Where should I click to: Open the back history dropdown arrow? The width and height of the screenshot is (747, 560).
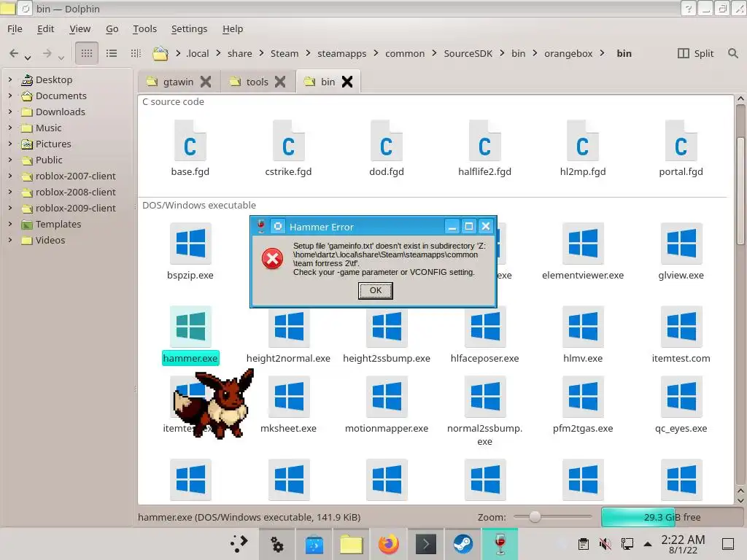click(28, 57)
